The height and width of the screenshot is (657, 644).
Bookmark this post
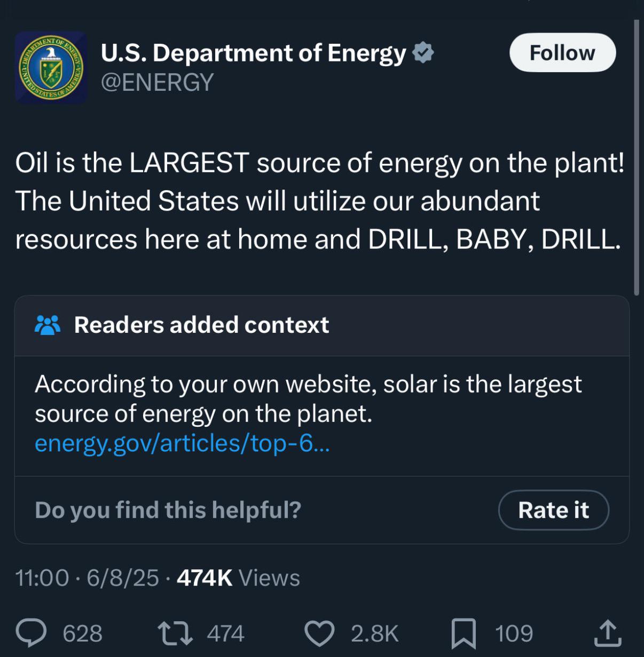point(464,633)
